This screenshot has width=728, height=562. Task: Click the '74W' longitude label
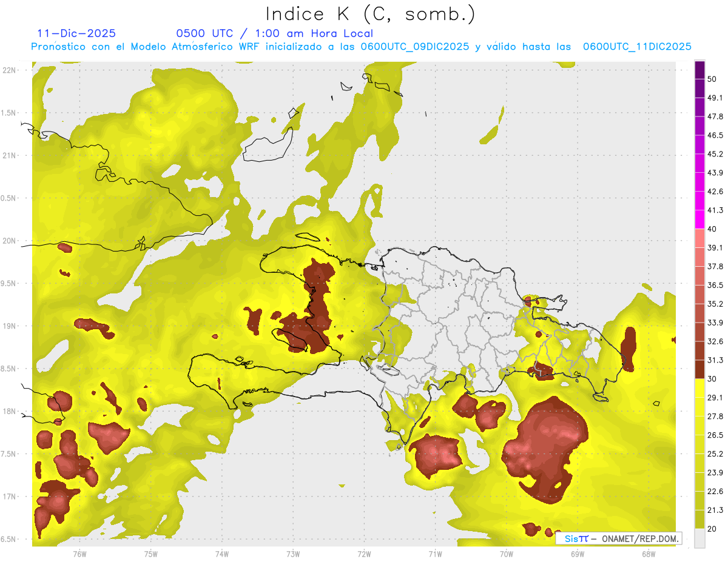tap(221, 554)
